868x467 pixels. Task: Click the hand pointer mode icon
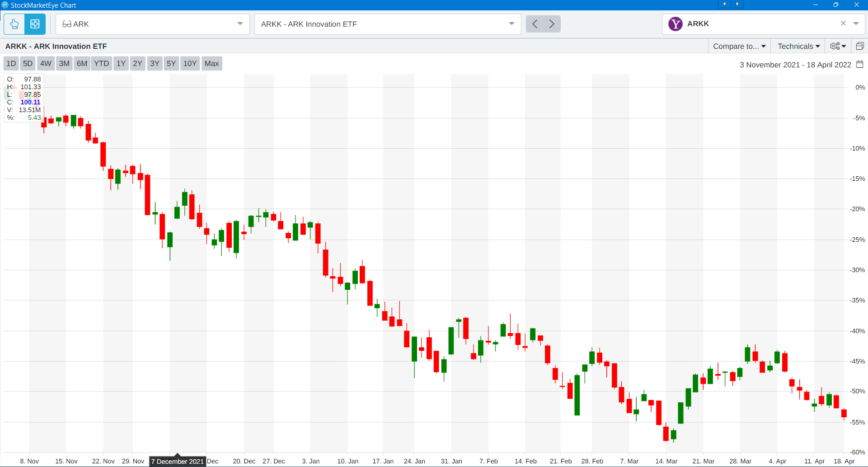14,24
